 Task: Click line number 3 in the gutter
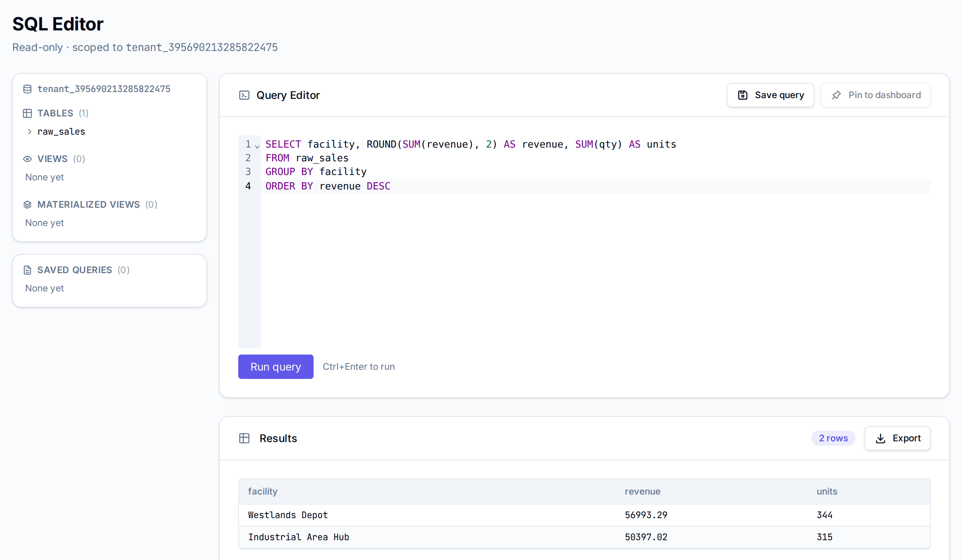248,172
